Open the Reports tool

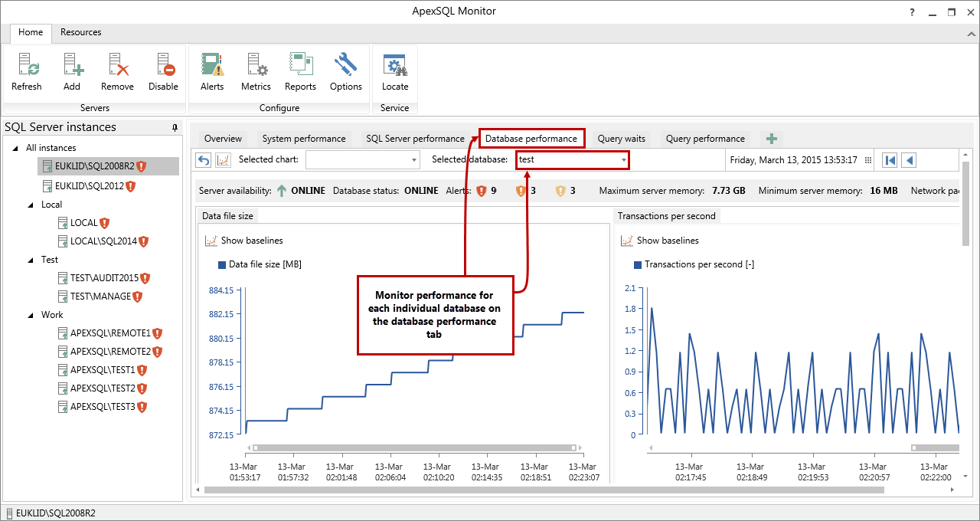(x=300, y=72)
